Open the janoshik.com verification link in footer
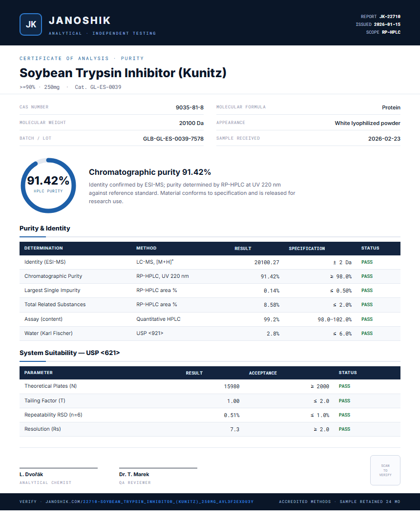 point(149,502)
